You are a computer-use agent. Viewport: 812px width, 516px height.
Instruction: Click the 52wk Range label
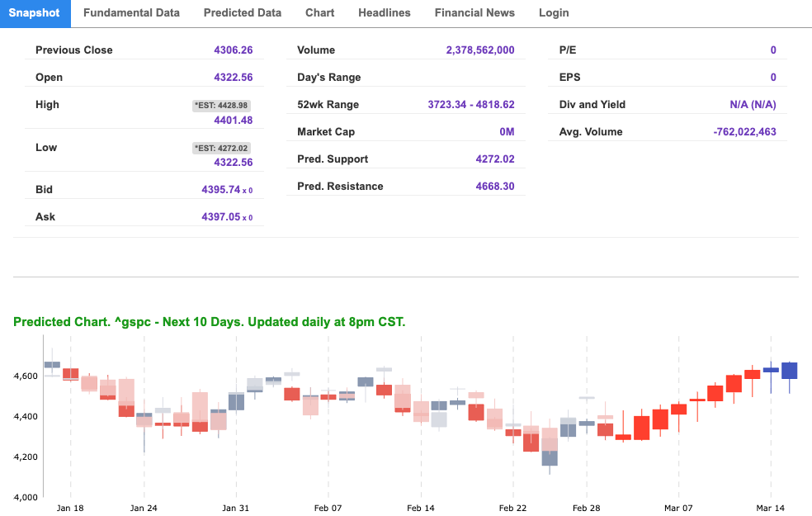pos(328,105)
